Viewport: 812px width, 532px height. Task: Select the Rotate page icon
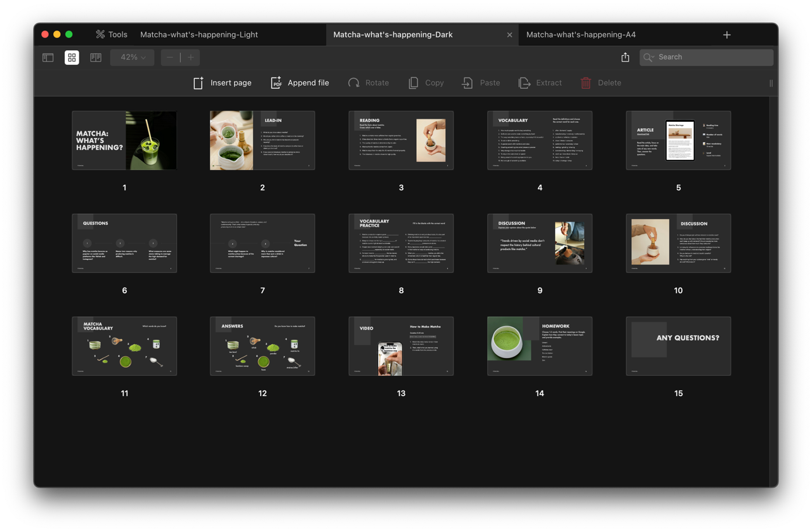[x=369, y=83]
